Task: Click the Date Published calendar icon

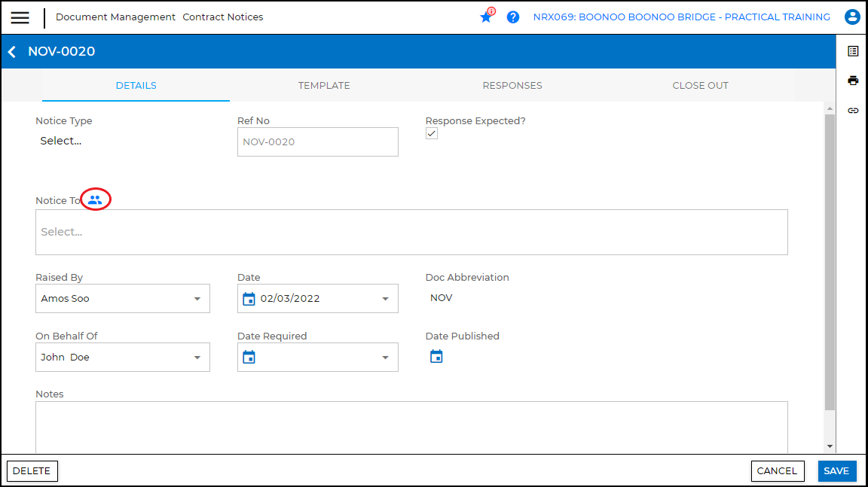Action: click(x=436, y=357)
